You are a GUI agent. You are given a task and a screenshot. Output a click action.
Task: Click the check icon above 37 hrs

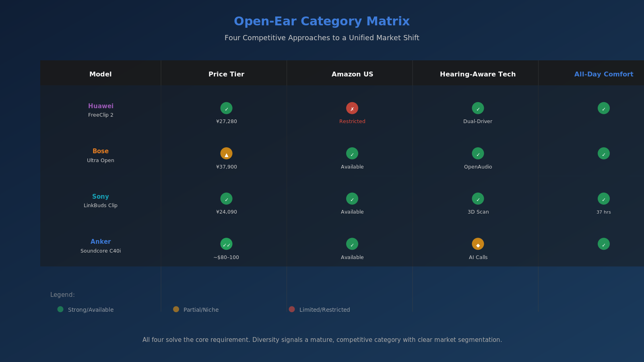(604, 199)
